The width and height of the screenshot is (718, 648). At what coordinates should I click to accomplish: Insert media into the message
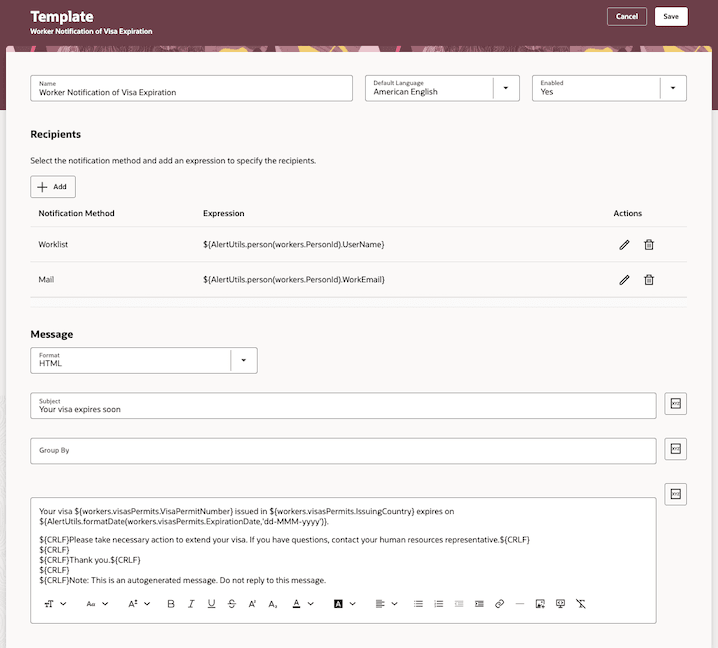560,604
